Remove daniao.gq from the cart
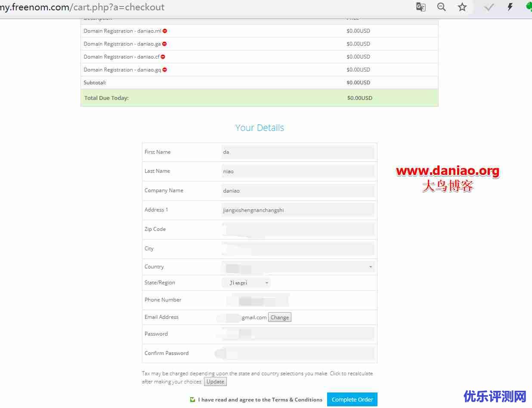The width and height of the screenshot is (532, 408). tap(164, 69)
